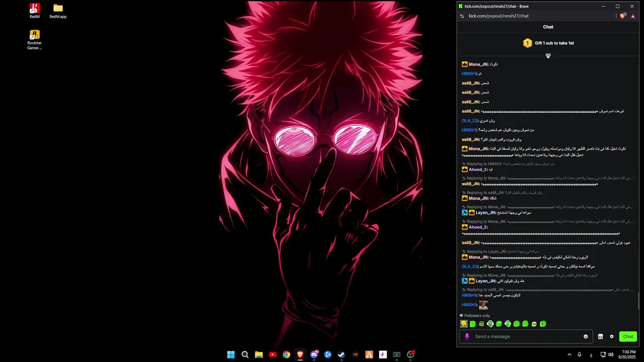This screenshot has width=644, height=362.
Task: Open the Kick shop storefront icon
Action: [x=600, y=336]
